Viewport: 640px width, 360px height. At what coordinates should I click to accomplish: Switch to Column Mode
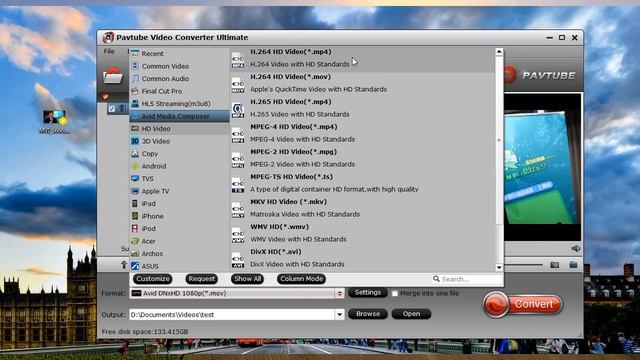[302, 279]
